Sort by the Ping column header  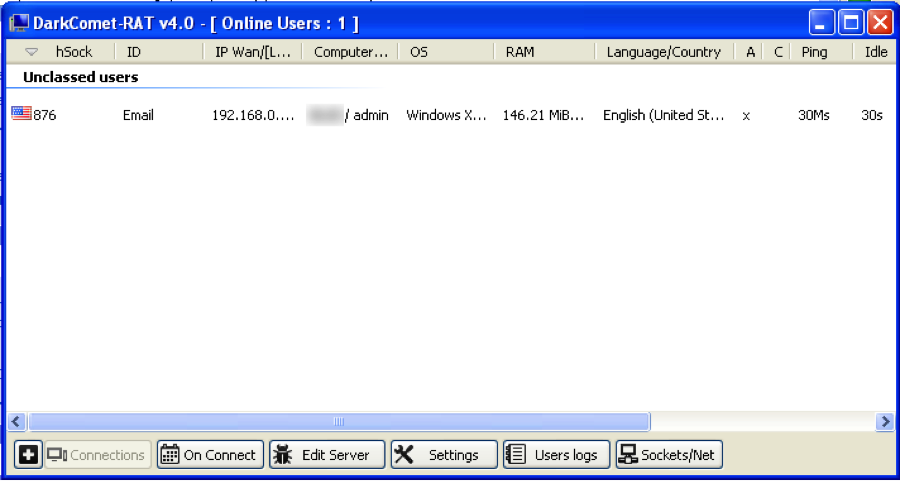tap(814, 52)
